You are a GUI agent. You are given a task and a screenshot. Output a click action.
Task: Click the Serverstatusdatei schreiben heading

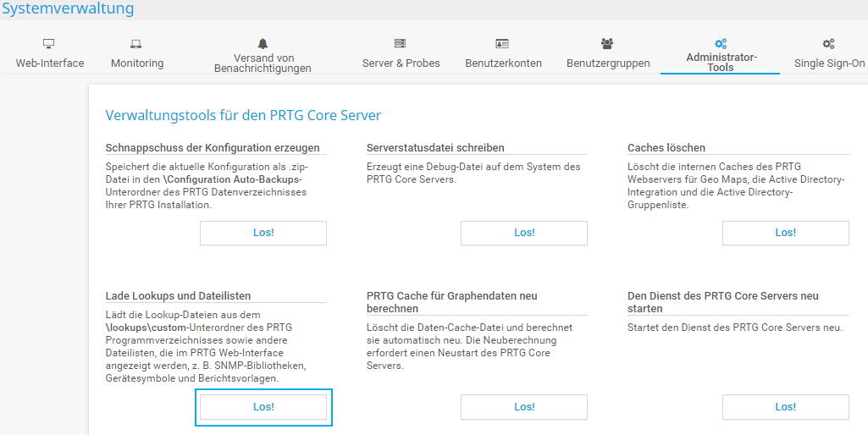[x=435, y=148]
